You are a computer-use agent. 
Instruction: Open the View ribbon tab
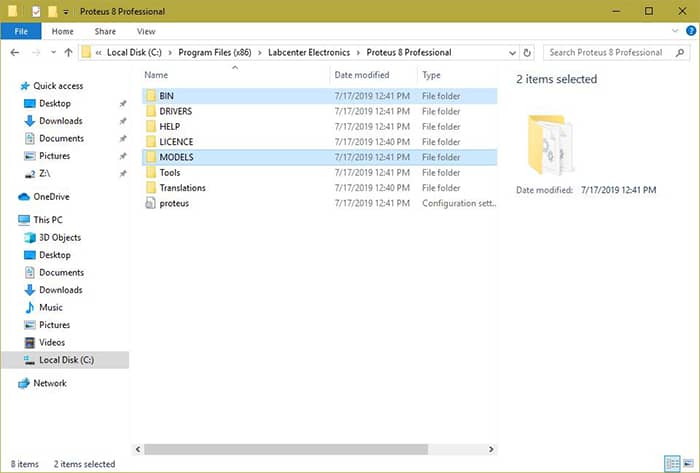pyautogui.click(x=146, y=31)
